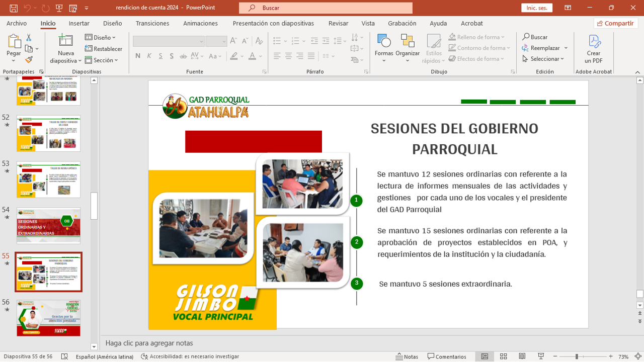
Task: Click the Organizar arrange icon
Action: pos(408,42)
